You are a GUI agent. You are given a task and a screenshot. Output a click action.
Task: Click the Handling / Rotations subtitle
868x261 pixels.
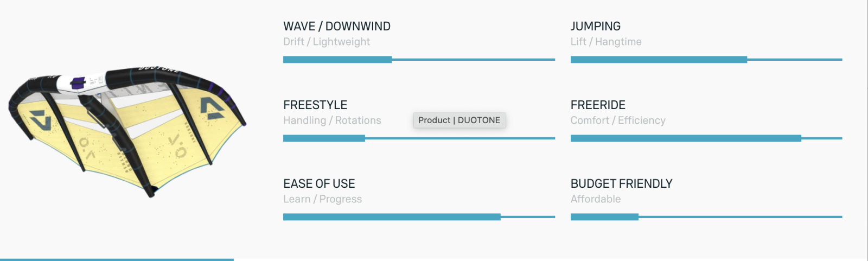coord(332,120)
